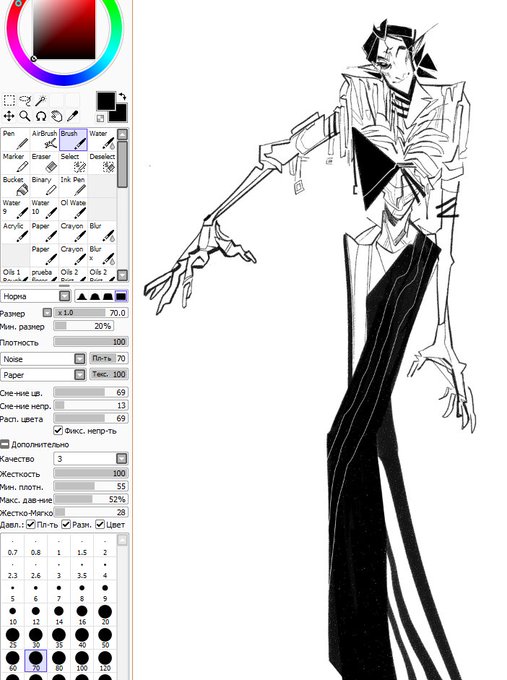Viewport: 507px width, 680px height.
Task: Choose brush size 5 preset
Action: [13, 593]
